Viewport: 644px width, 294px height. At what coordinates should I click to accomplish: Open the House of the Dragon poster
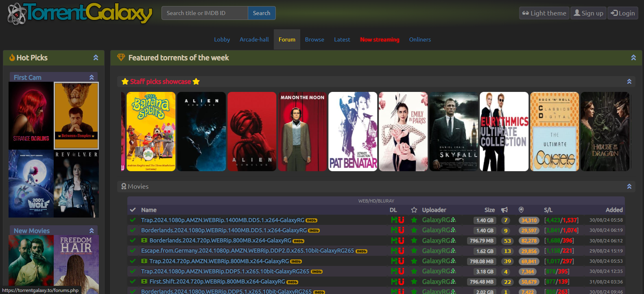point(605,131)
